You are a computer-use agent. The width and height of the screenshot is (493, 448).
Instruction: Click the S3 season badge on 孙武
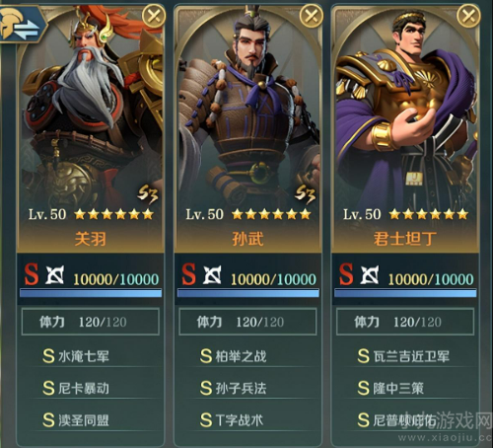tap(305, 194)
